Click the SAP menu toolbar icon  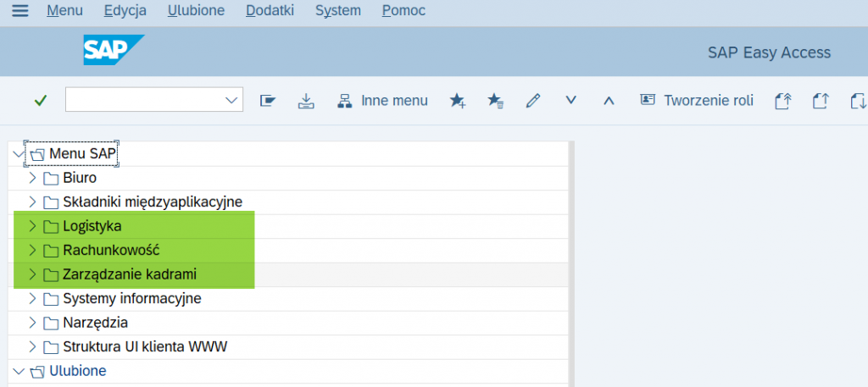point(269,101)
